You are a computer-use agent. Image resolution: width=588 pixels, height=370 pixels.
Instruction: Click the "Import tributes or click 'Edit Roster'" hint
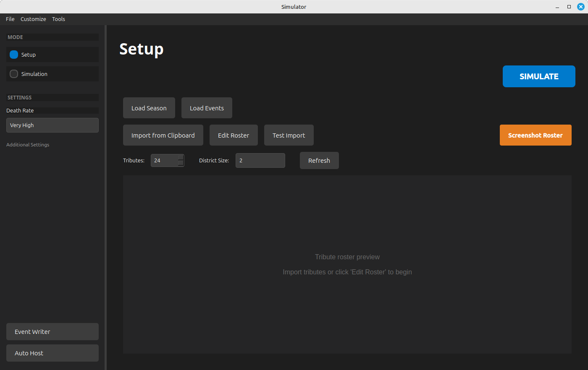(347, 272)
